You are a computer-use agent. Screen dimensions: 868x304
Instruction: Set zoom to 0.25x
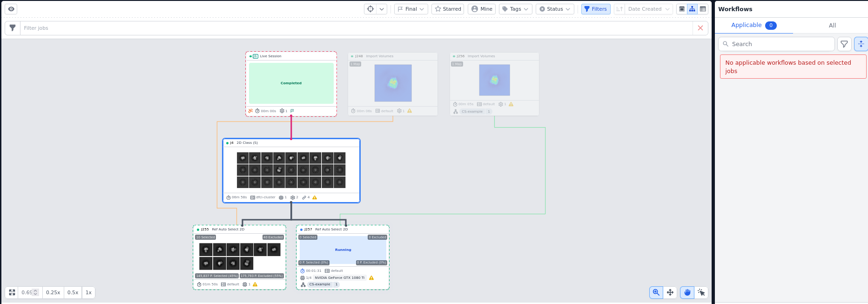pos(53,292)
